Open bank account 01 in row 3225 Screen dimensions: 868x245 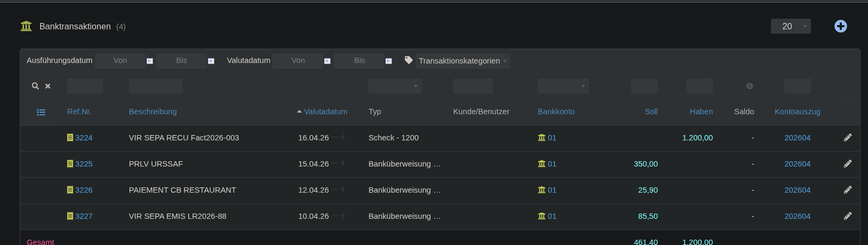pos(552,164)
